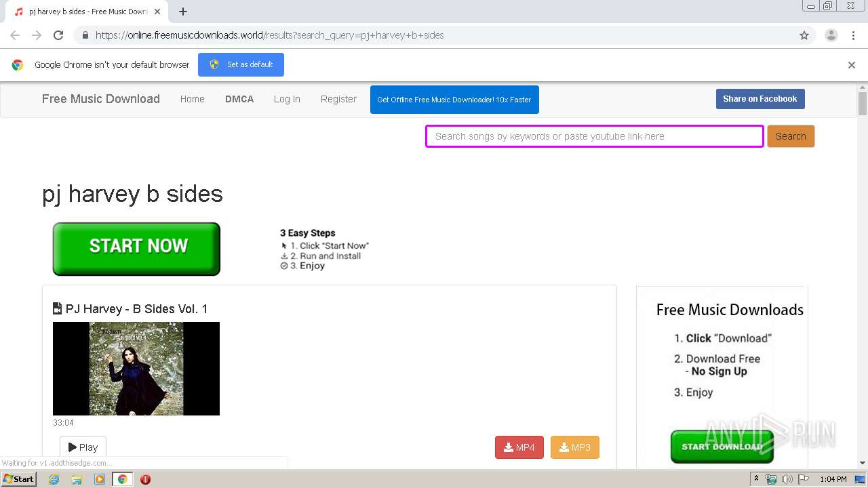The height and width of the screenshot is (488, 868).
Task: Open the volume speaker tray icon
Action: point(787,479)
